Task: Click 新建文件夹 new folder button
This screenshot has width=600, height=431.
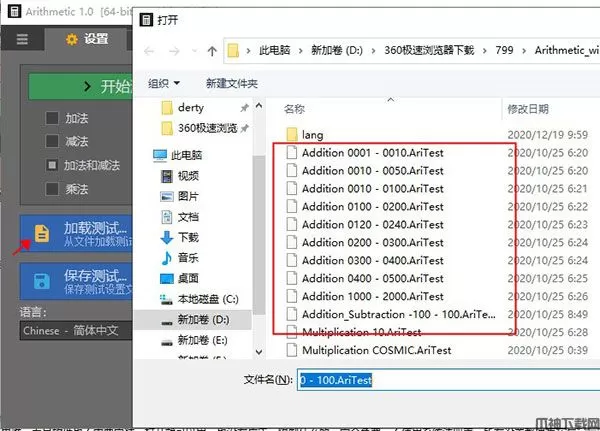Action: (x=232, y=83)
